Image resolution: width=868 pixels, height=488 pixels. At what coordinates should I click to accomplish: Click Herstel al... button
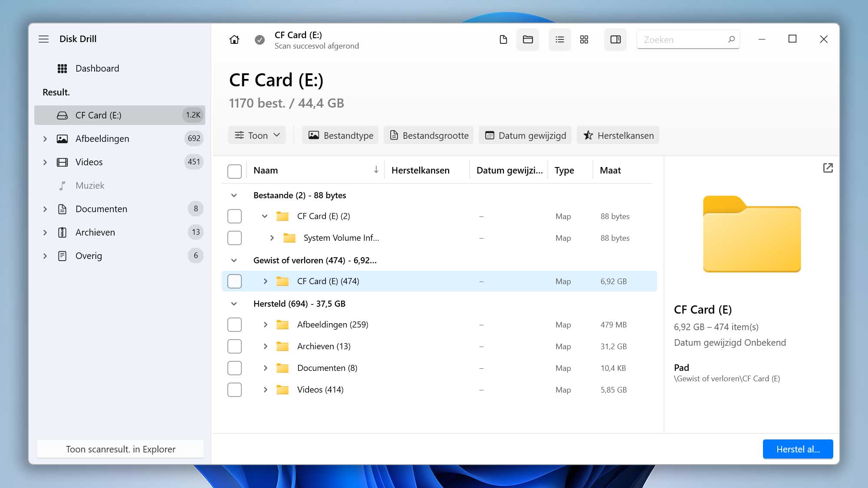[798, 449]
